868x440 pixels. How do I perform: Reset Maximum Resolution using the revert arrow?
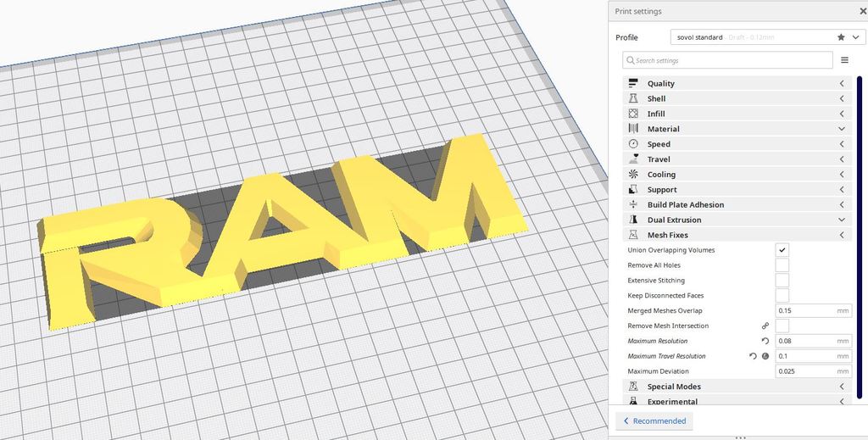[765, 341]
